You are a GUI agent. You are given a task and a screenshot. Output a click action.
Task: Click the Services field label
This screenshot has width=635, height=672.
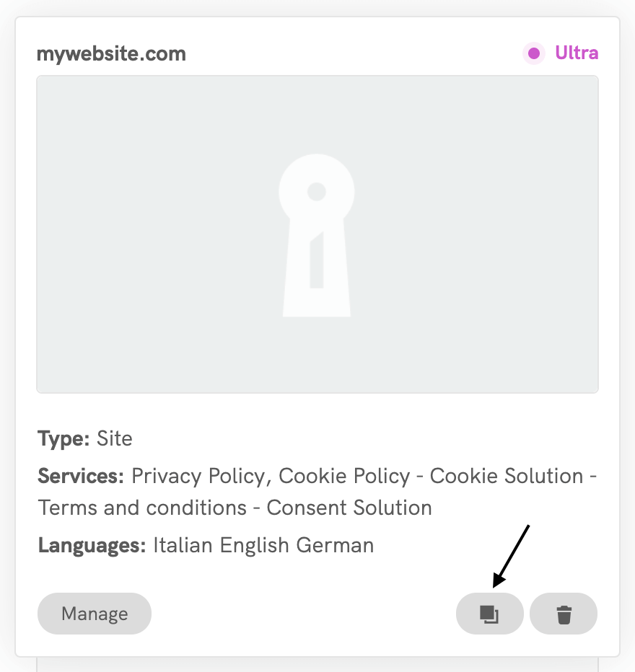[x=81, y=477]
